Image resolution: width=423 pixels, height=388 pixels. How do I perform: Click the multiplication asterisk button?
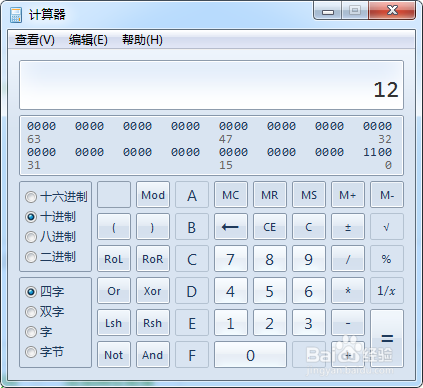tap(348, 291)
